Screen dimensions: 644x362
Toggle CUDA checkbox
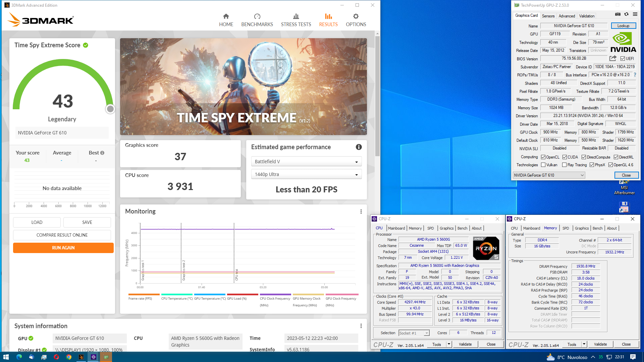[565, 157]
